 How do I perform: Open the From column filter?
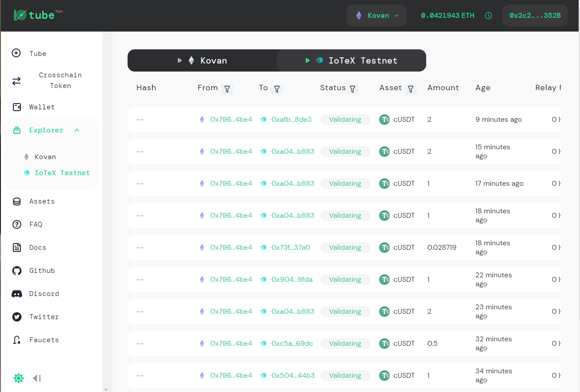pyautogui.click(x=227, y=89)
